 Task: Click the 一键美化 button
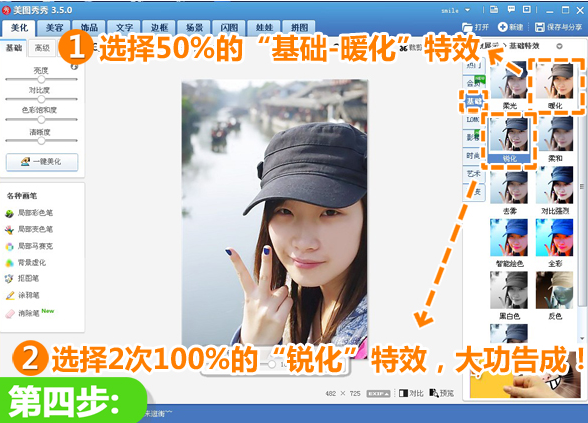[x=42, y=162]
